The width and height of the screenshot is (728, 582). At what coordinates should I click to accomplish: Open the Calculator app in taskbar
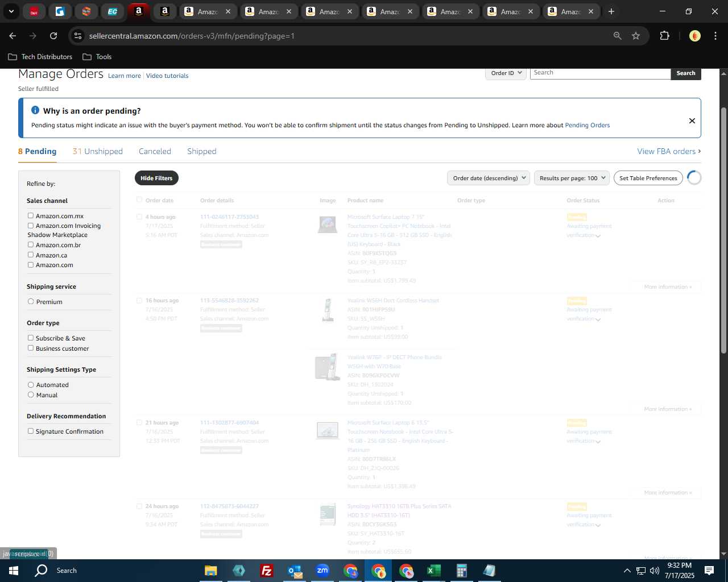462,571
